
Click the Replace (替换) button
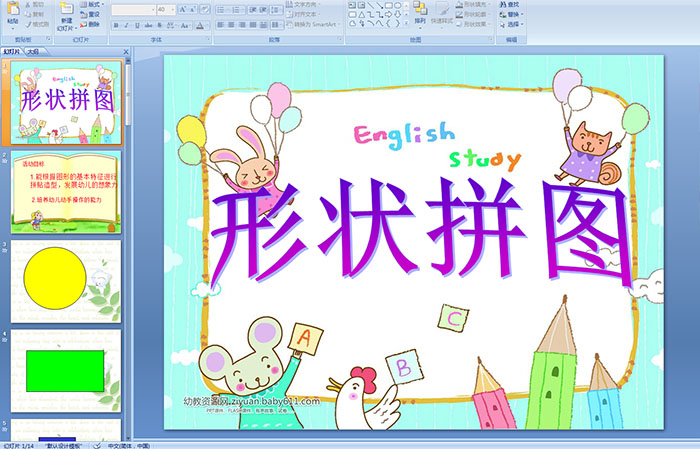[x=511, y=14]
